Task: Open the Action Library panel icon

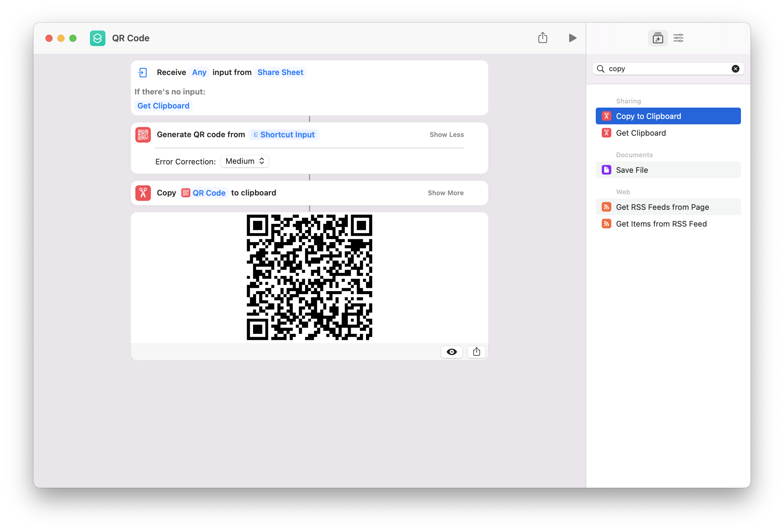Action: (658, 38)
